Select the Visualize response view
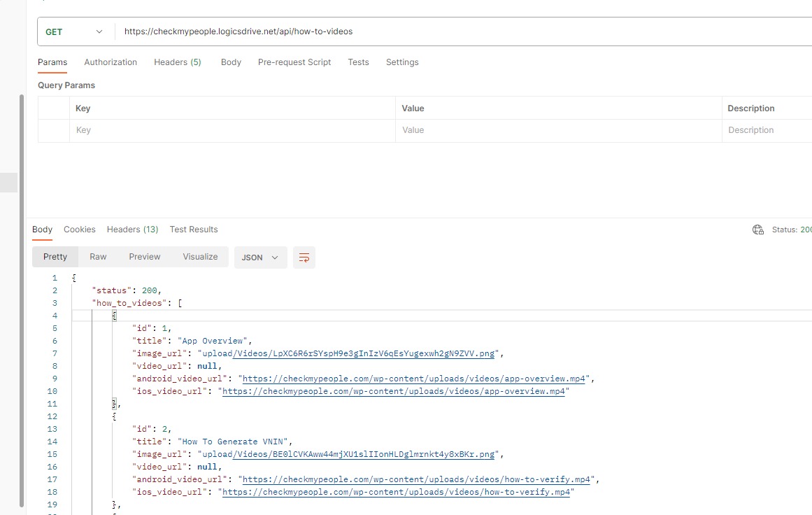The height and width of the screenshot is (515, 812). pos(200,257)
